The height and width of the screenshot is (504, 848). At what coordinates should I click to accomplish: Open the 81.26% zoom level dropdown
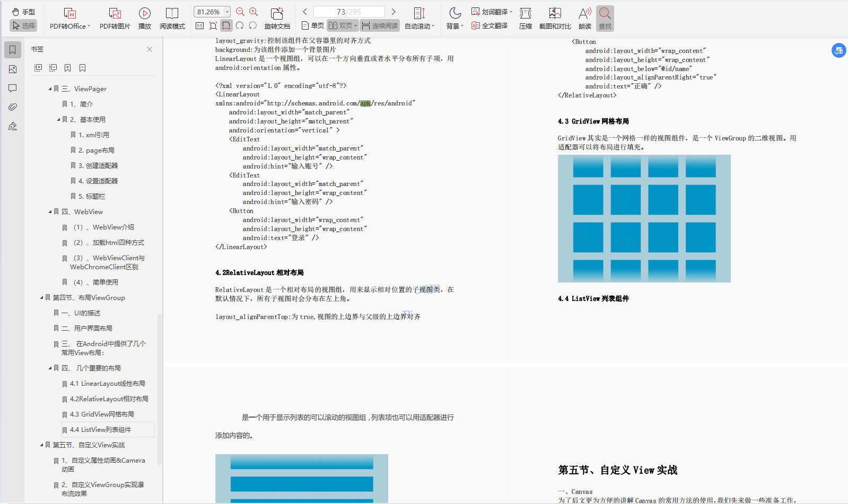(x=227, y=12)
